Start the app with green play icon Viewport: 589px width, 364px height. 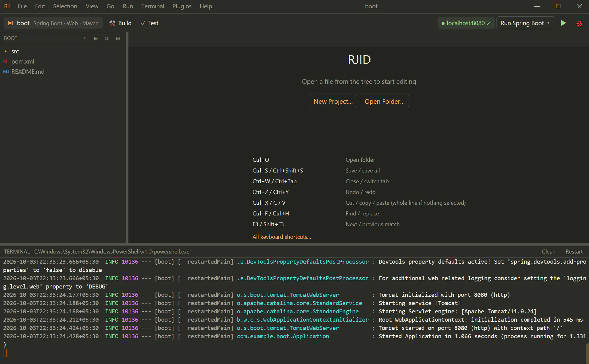[x=563, y=23]
